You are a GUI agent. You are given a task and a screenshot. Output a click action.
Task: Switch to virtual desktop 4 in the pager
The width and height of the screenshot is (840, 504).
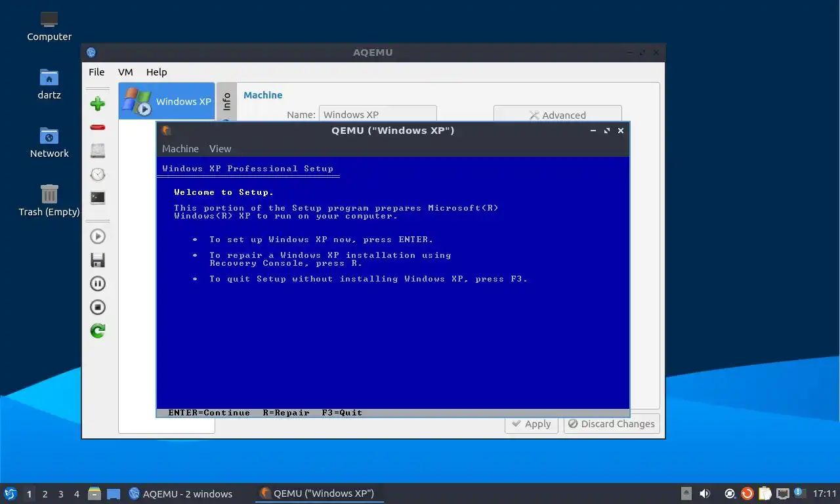(77, 494)
